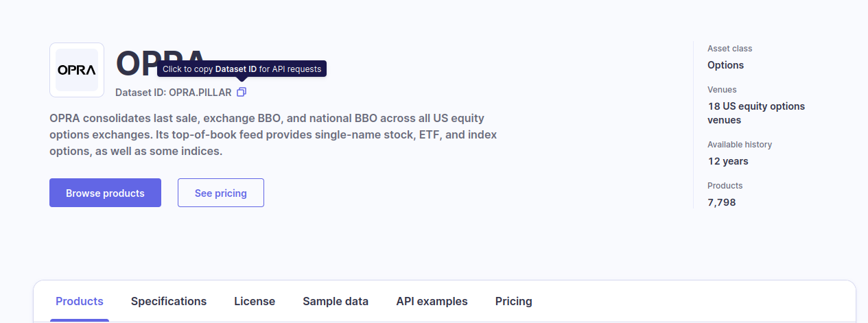The width and height of the screenshot is (868, 323).
Task: Click the copy Dataset ID tooltip
Action: click(x=242, y=69)
